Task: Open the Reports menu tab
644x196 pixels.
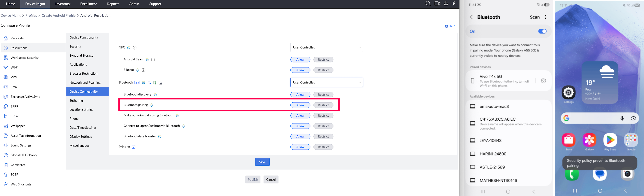Action: [x=113, y=4]
